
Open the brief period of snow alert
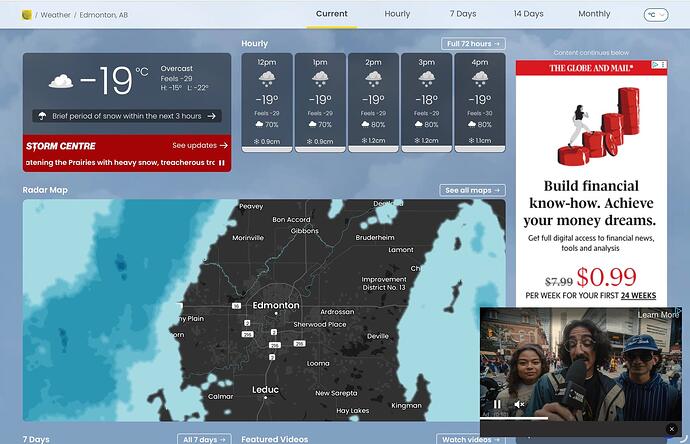[x=127, y=116]
